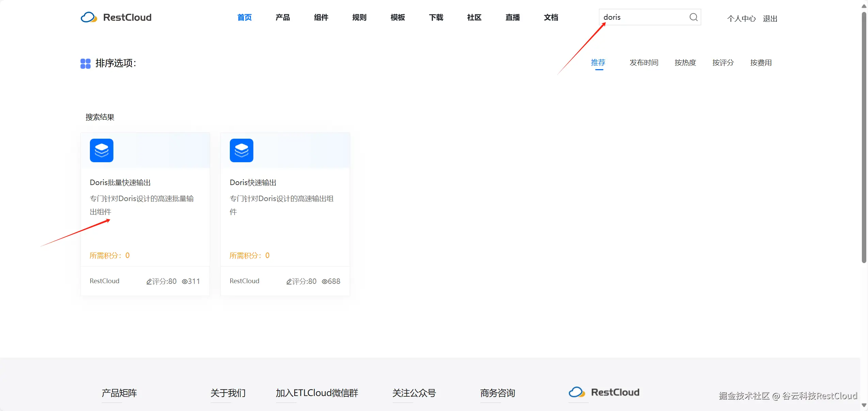The width and height of the screenshot is (868, 411).
Task: Click RestCloud author on Doris批量快速输出 card
Action: [x=105, y=281]
